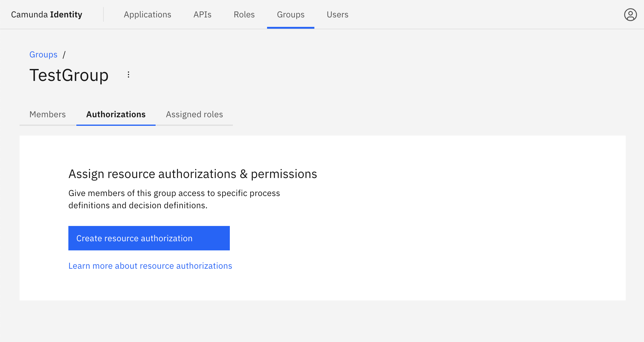Open Learn more about resource authorizations
Image resolution: width=644 pixels, height=342 pixels.
(150, 266)
